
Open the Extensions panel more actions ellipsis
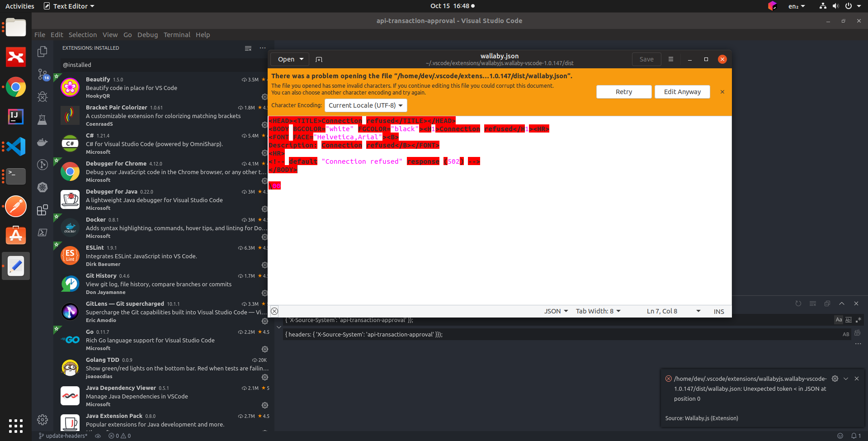263,48
